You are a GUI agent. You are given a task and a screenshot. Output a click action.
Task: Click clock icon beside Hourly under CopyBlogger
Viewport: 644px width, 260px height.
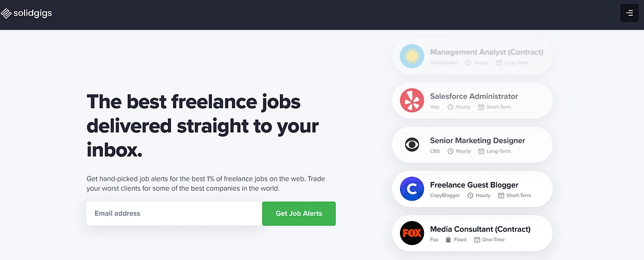click(470, 195)
